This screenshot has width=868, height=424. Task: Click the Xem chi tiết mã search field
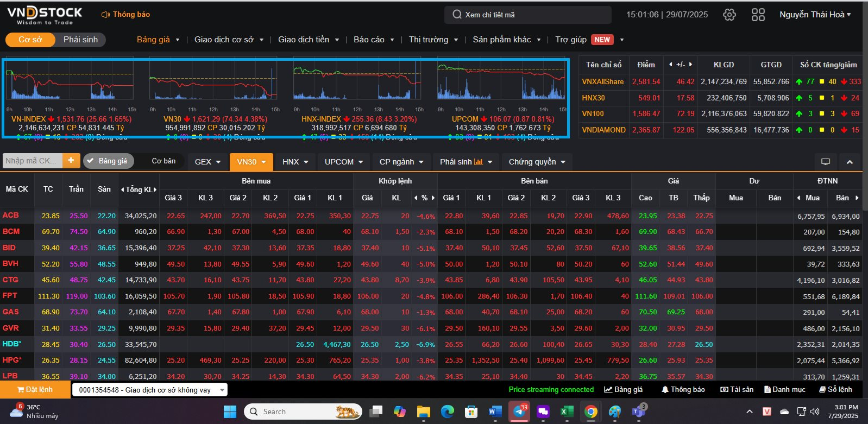(527, 15)
